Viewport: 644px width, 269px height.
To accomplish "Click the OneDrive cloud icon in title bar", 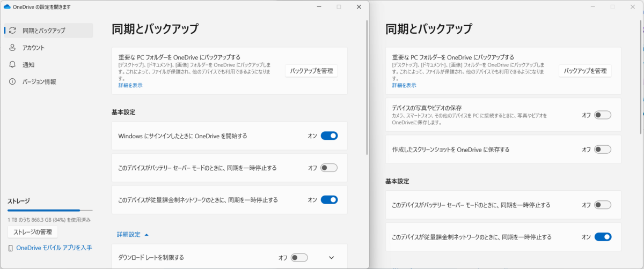I will coord(8,7).
